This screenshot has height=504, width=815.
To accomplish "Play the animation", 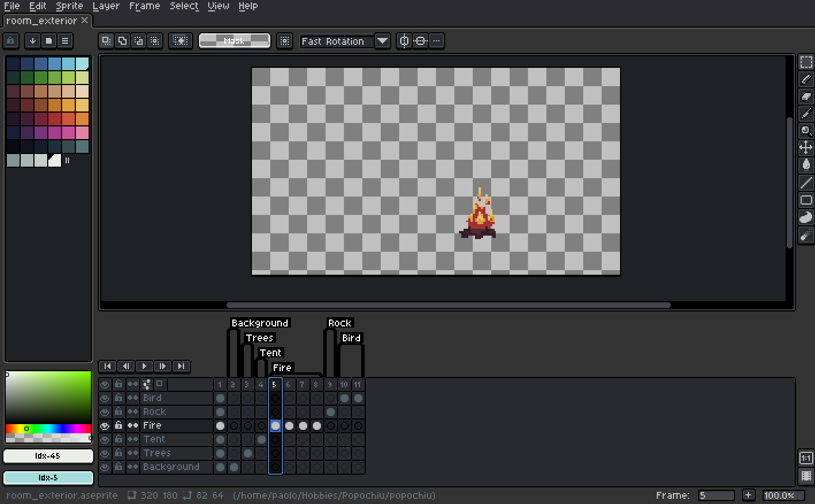I will (144, 366).
